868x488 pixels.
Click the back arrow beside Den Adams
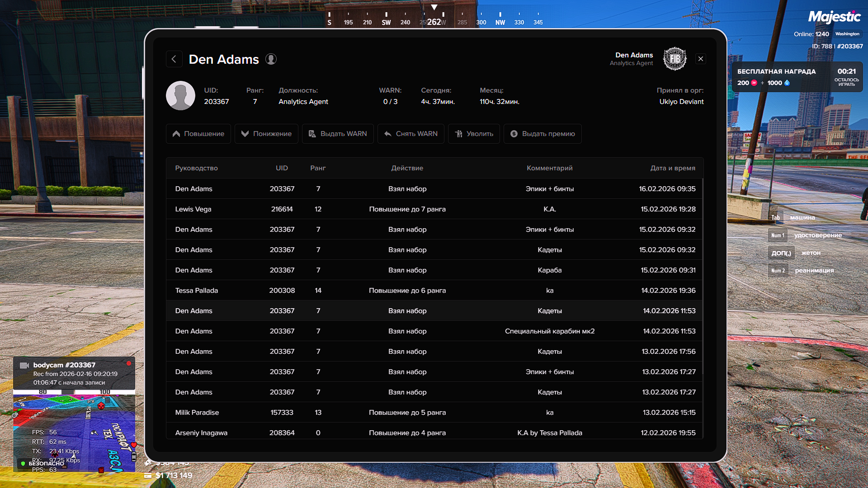[174, 59]
